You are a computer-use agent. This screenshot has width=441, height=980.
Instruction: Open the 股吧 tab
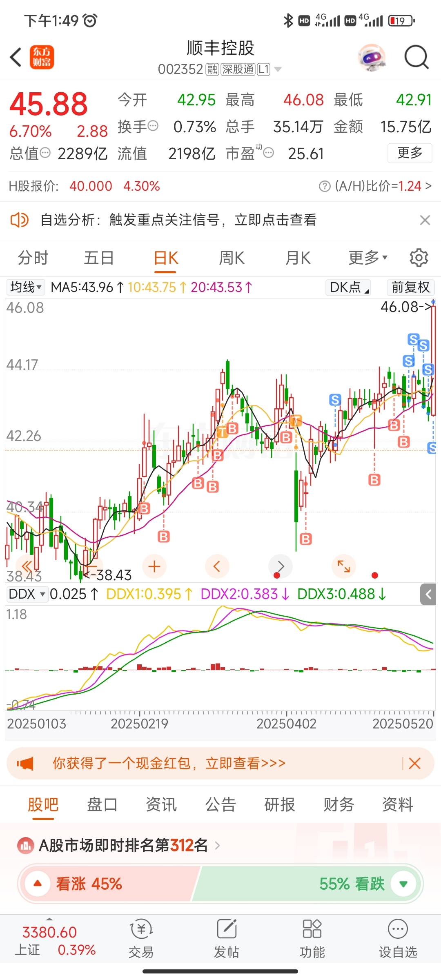[43, 804]
